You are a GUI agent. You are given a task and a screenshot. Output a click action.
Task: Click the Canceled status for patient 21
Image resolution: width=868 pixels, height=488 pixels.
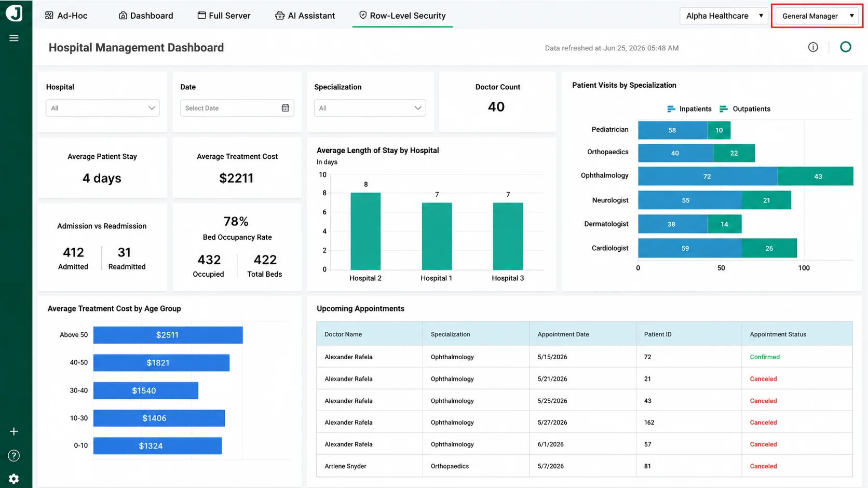pos(764,379)
